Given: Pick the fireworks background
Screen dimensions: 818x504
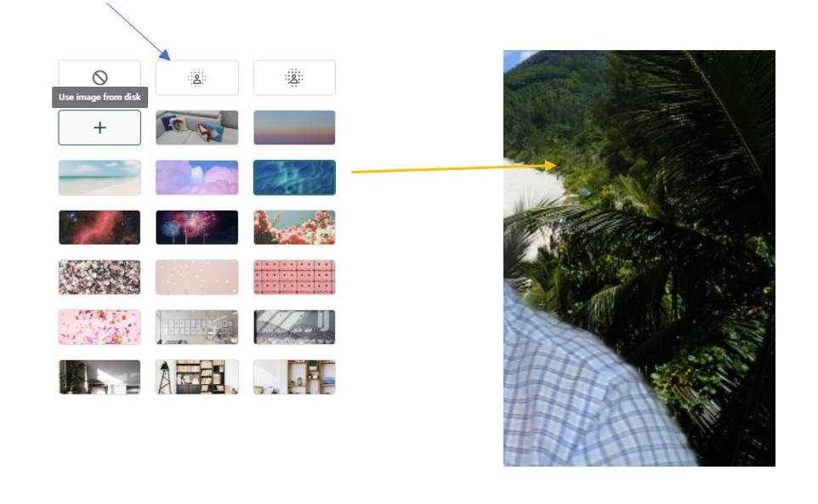Looking at the screenshot, I should 196,227.
